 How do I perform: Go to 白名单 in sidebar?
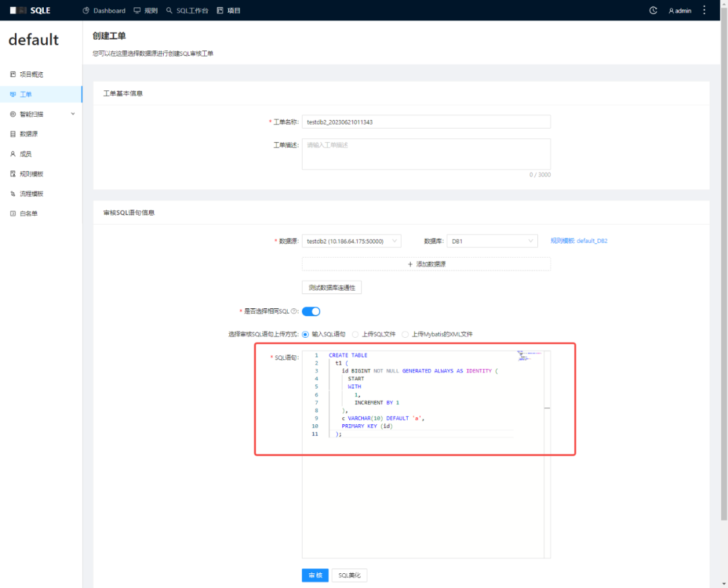click(x=41, y=214)
